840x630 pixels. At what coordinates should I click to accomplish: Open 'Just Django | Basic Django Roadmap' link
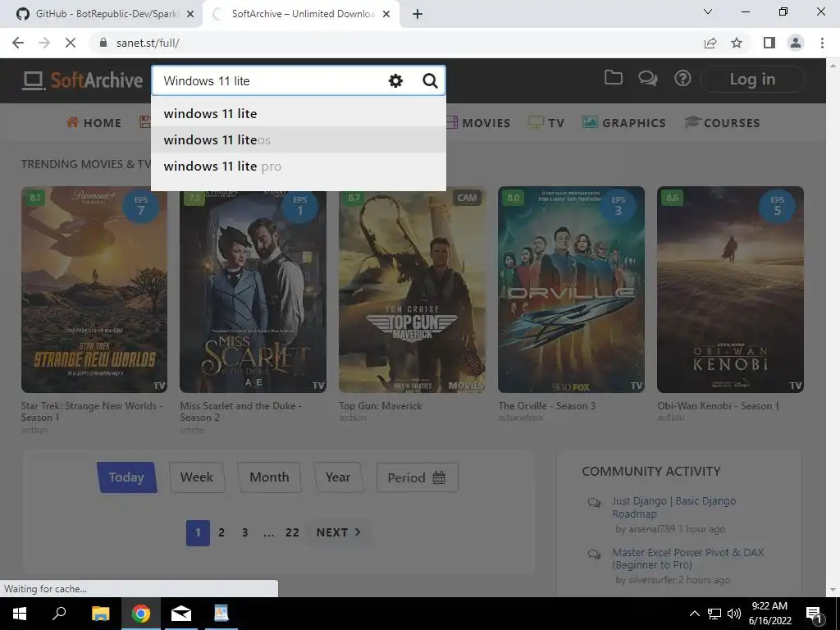674,507
